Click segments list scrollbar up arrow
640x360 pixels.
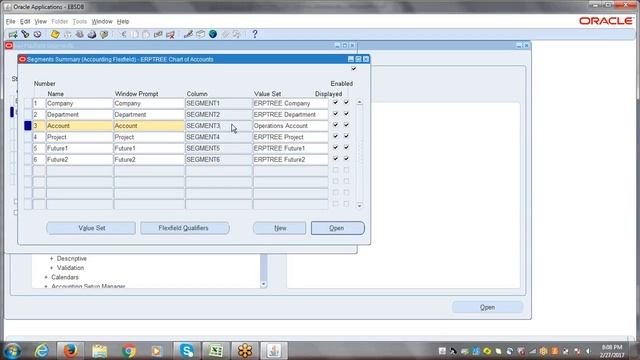click(360, 102)
